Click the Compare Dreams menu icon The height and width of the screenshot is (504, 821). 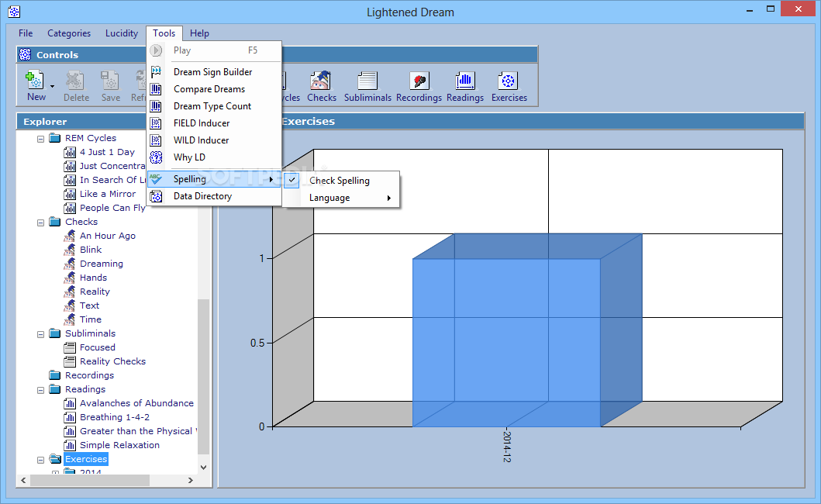(x=156, y=89)
